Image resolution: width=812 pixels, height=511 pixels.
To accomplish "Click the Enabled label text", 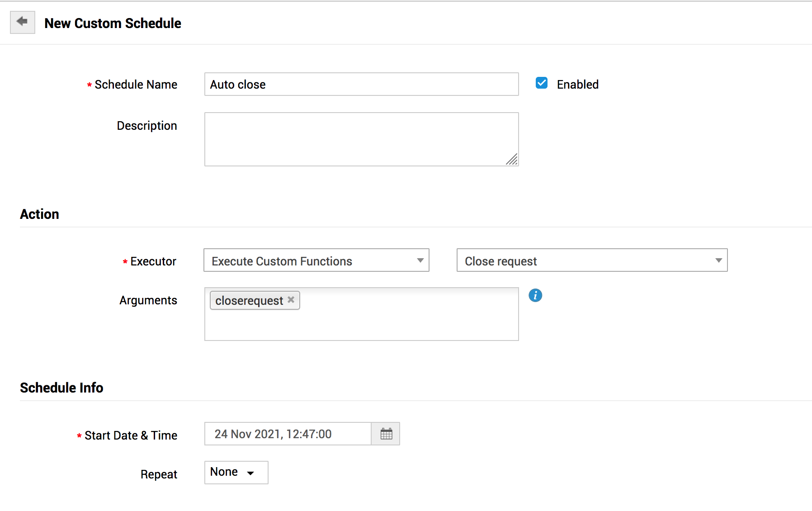I will [577, 85].
